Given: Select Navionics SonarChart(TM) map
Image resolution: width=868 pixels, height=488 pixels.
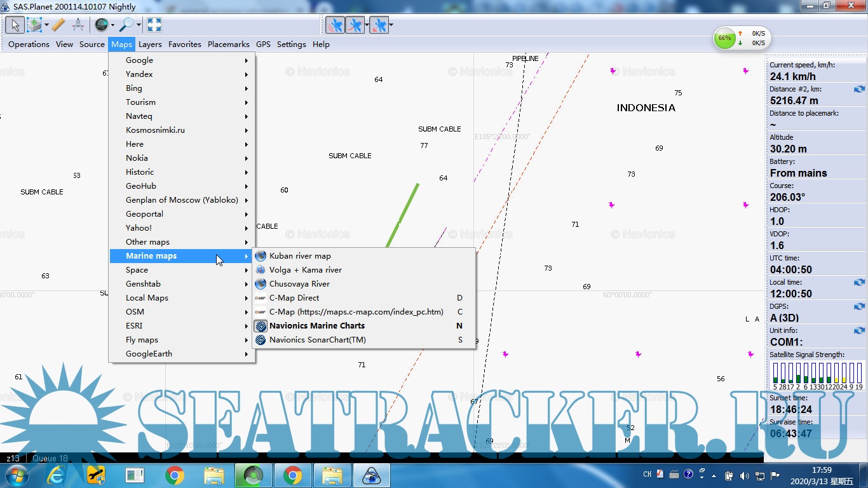Looking at the screenshot, I should tap(318, 340).
